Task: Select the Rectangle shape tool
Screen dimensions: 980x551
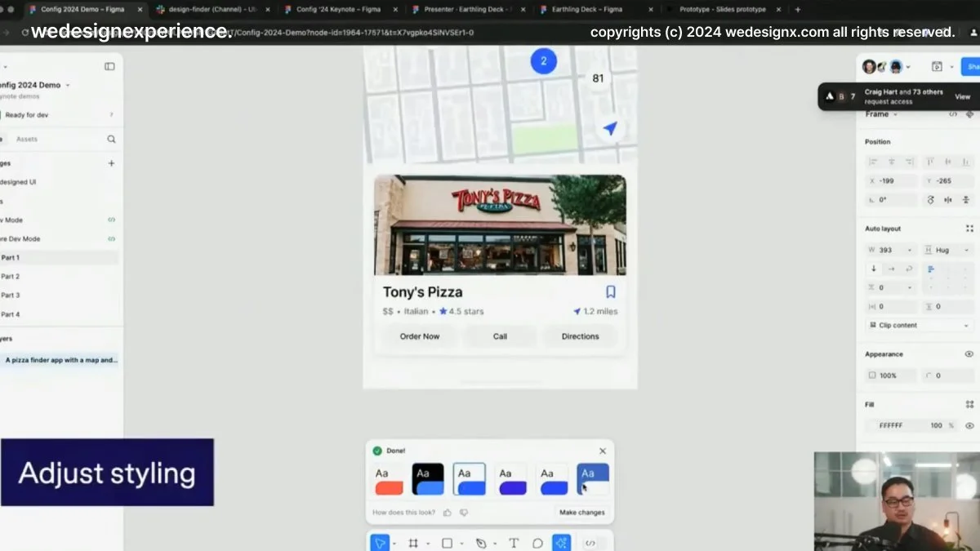Action: 447,543
